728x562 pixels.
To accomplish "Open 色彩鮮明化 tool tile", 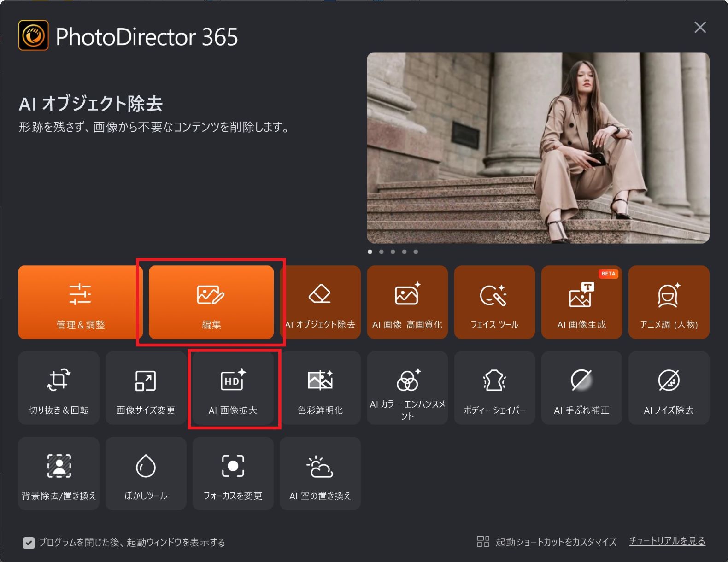I will [320, 388].
